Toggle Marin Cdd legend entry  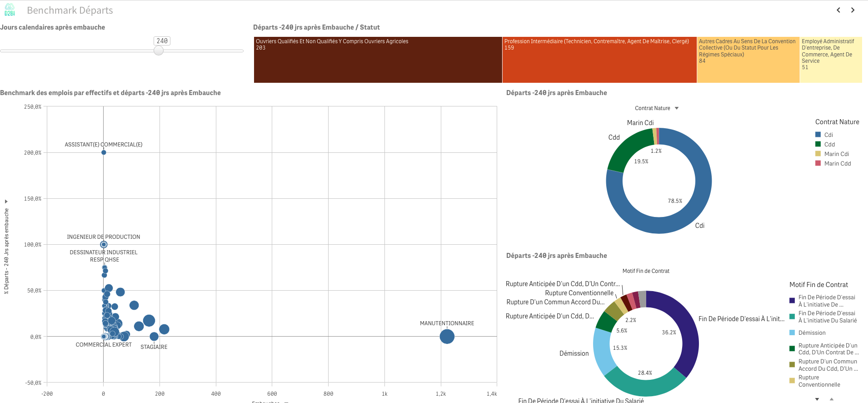point(837,164)
